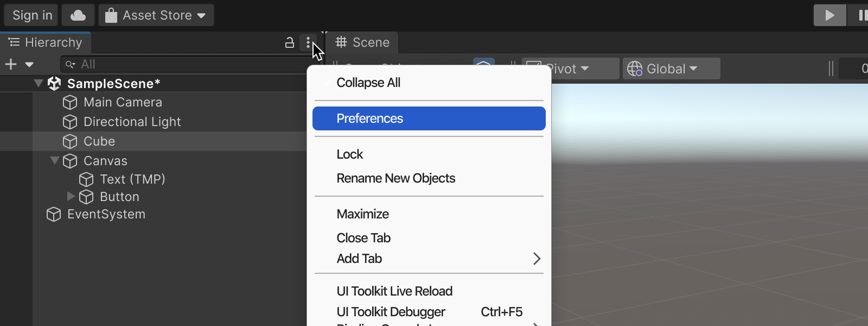Click the globe icon beside Global
This screenshot has height=326, width=868.
635,69
